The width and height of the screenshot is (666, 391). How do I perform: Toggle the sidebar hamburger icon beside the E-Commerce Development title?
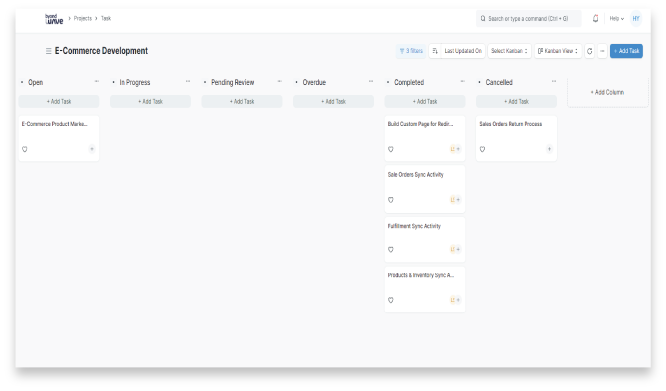[48, 51]
